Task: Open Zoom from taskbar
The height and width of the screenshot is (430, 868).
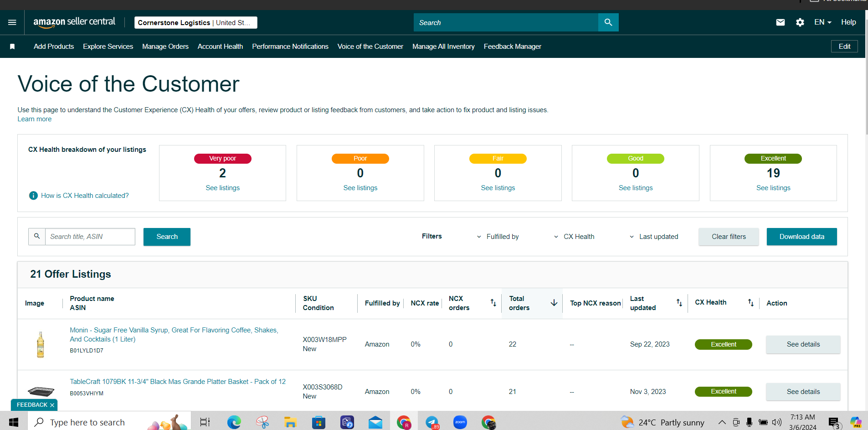Action: 460,422
